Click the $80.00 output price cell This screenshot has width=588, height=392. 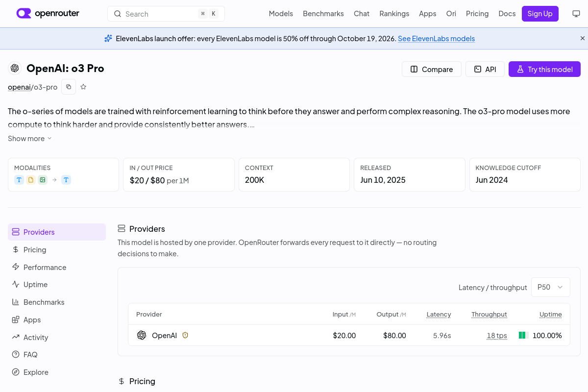[394, 336]
